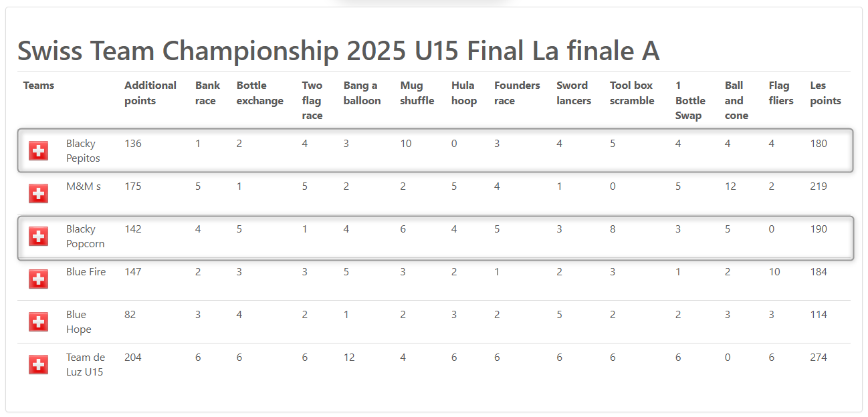The width and height of the screenshot is (868, 417).
Task: Open the M&M s team entry
Action: [84, 186]
